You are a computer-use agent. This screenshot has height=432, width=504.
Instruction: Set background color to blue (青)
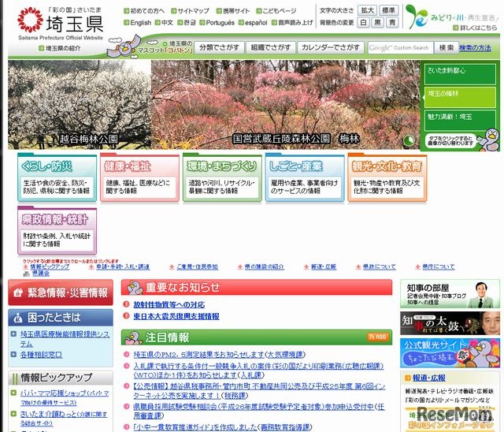tap(392, 23)
